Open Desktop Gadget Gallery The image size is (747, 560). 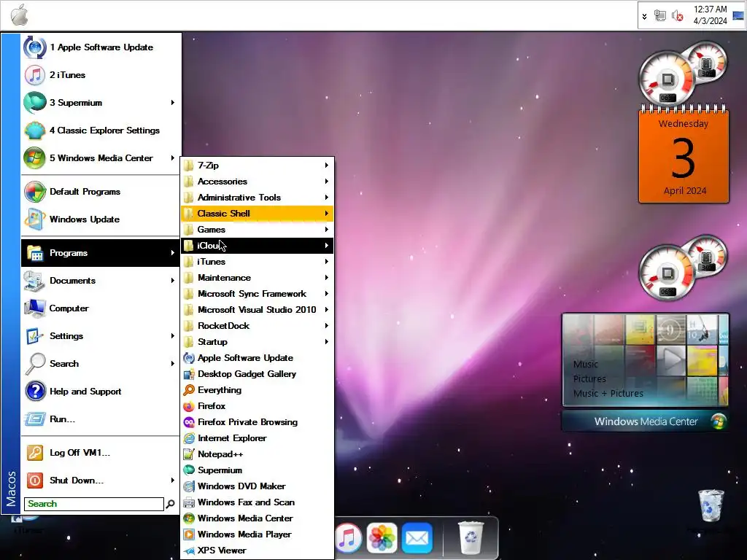pyautogui.click(x=258, y=374)
